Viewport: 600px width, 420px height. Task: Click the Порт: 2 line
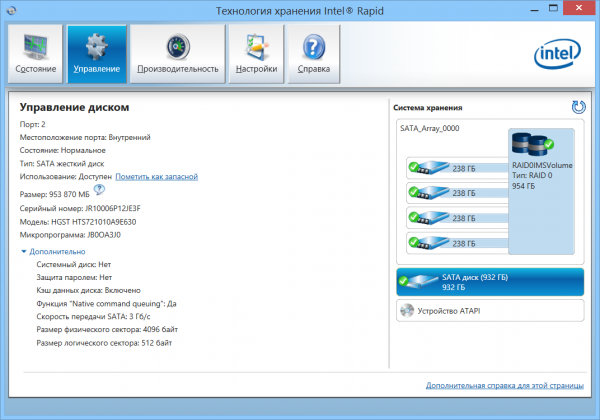[x=33, y=124]
